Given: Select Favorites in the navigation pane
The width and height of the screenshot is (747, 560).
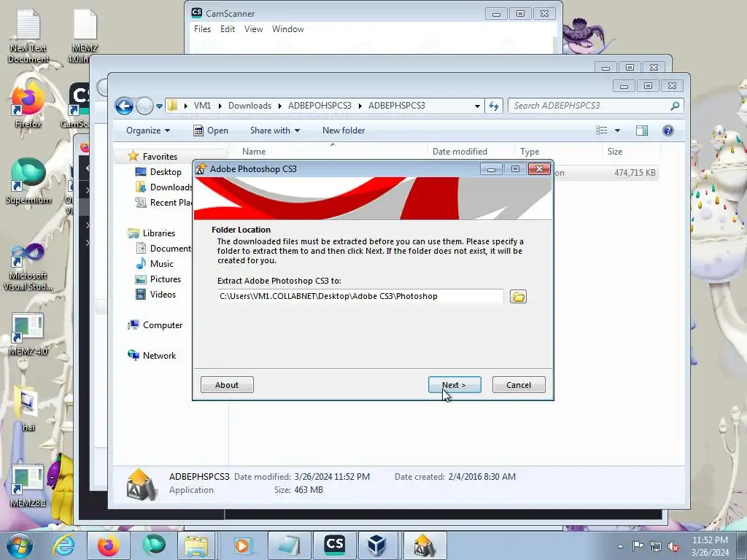Looking at the screenshot, I should click(x=160, y=157).
